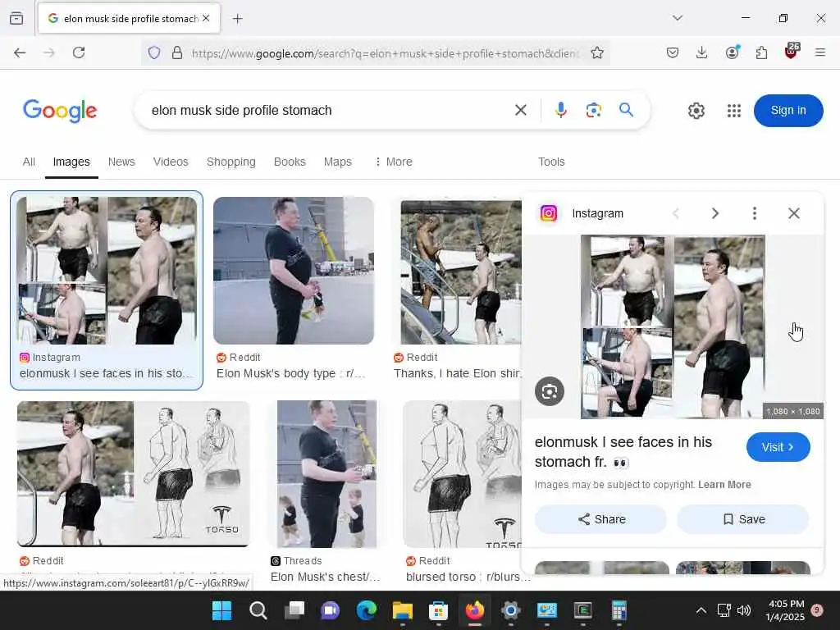
Task: Open the 4:05 PM clock calendar
Action: pyautogui.click(x=785, y=610)
